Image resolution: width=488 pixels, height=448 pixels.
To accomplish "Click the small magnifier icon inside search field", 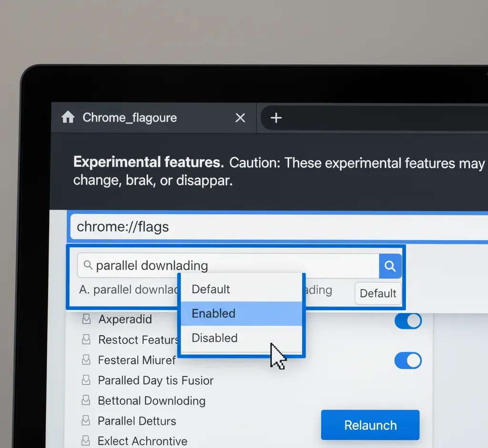I will point(88,265).
